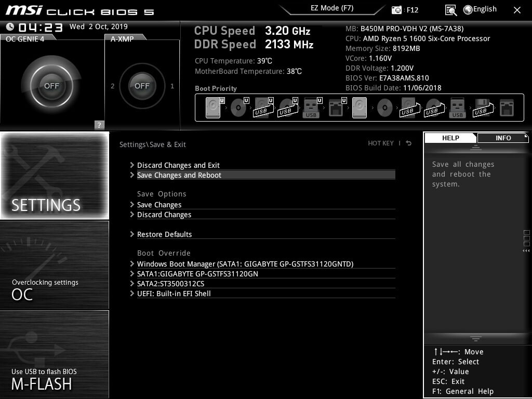Click the date Wed 2 Oct, 2019
Image resolution: width=532 pixels, height=399 pixels.
tap(98, 26)
